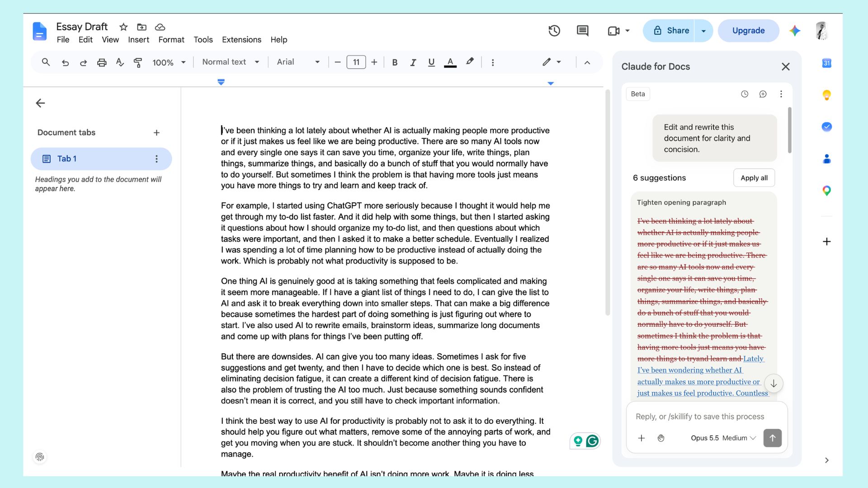Select the paint format tool
The width and height of the screenshot is (868, 488).
pyautogui.click(x=138, y=62)
